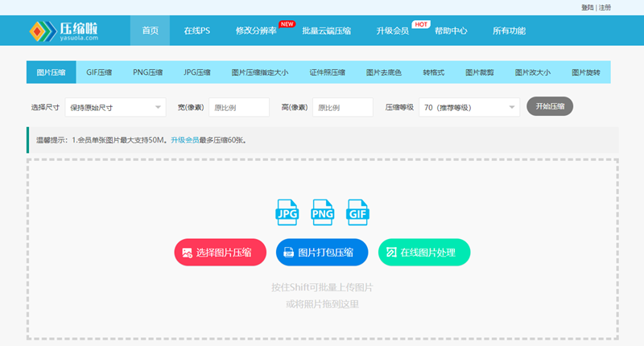Switch to the GIF压缩 tab
The width and height of the screenshot is (644, 346).
pos(99,72)
